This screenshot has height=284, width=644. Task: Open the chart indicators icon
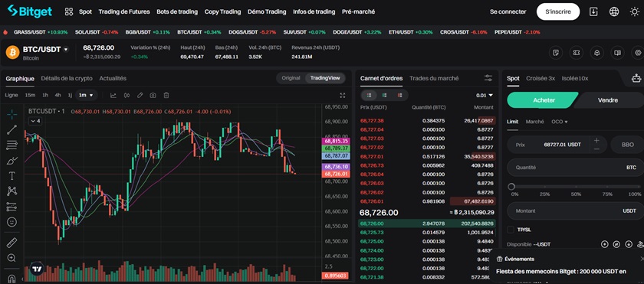[x=113, y=95]
